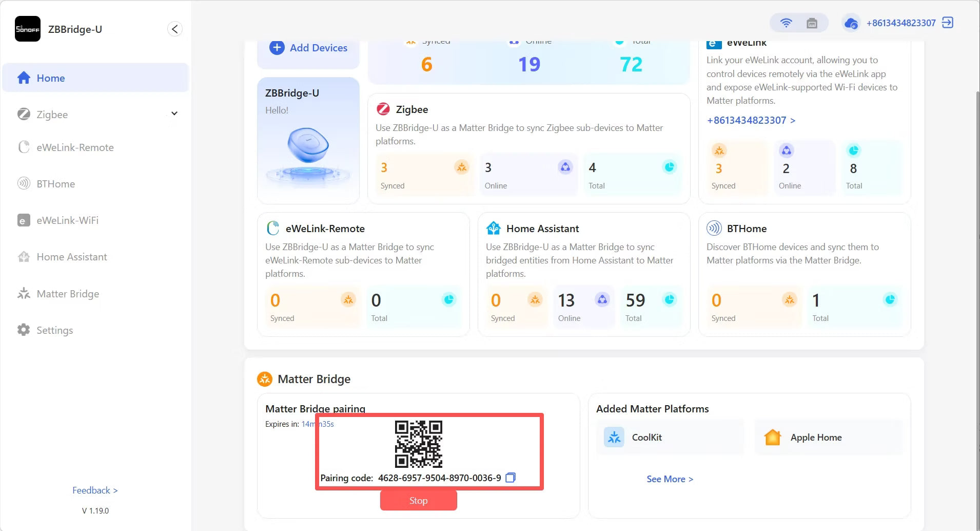Click the Matter pairing QR code
This screenshot has height=531, width=980.
[418, 444]
